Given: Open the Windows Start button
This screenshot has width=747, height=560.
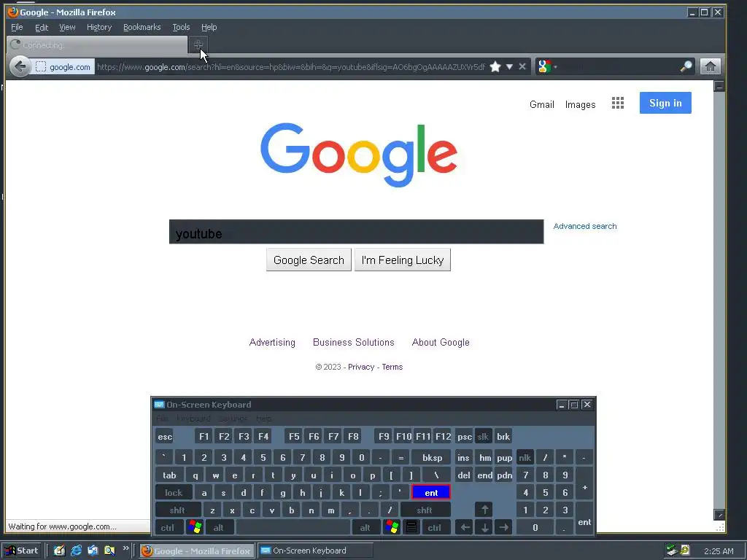Looking at the screenshot, I should [x=21, y=551].
